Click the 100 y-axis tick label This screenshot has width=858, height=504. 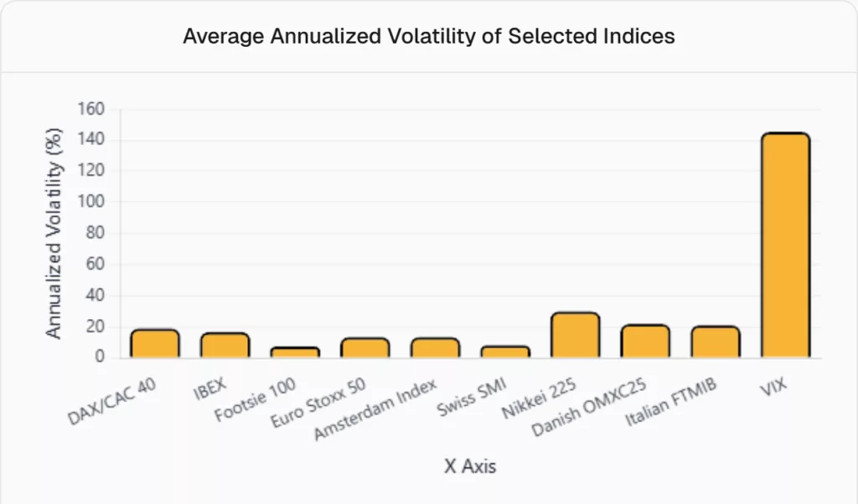[x=90, y=202]
